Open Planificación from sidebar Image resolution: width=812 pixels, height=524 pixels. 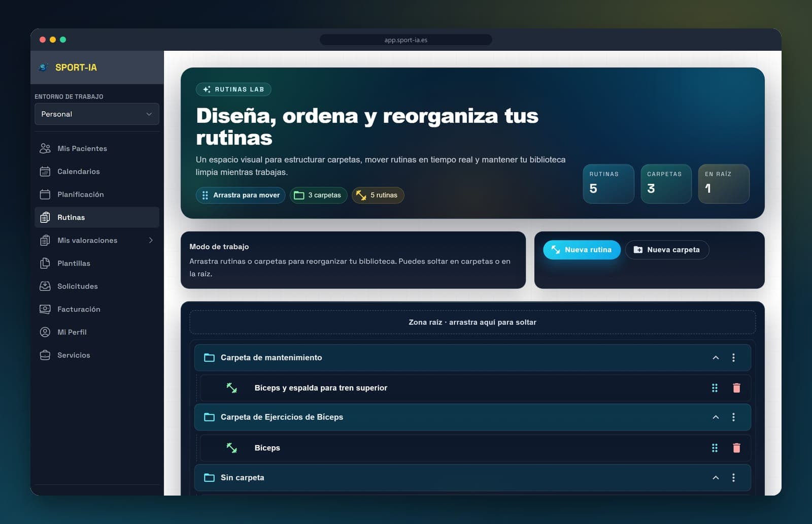(96, 194)
